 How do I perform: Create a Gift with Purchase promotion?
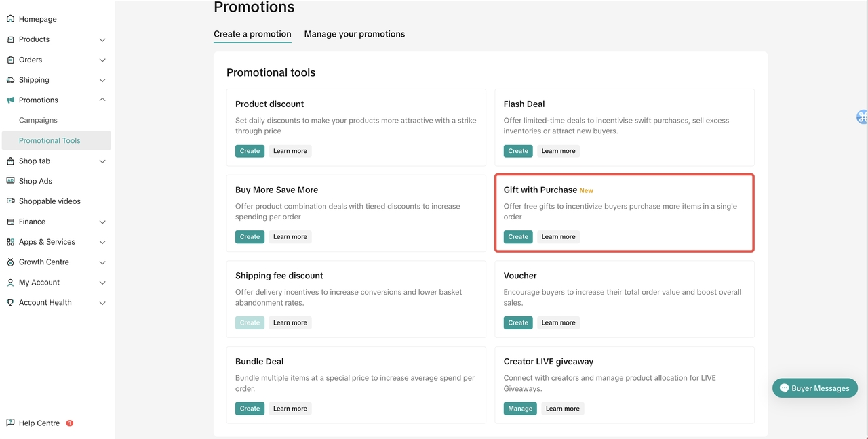517,237
